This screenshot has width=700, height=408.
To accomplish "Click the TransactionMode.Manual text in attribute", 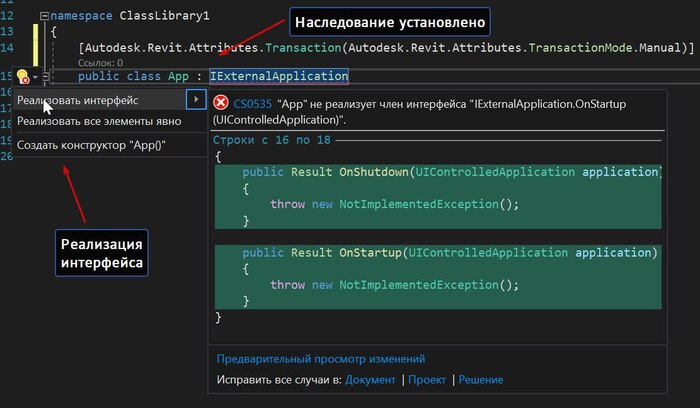I will pyautogui.click(x=604, y=48).
